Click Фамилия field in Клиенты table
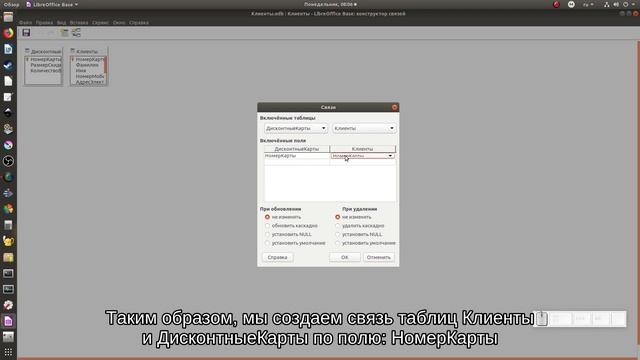This screenshot has width=640, height=360. pyautogui.click(x=87, y=65)
